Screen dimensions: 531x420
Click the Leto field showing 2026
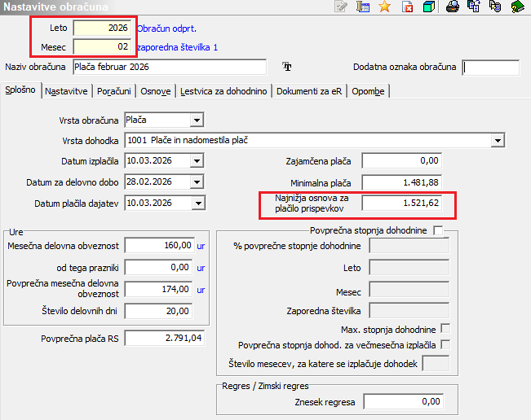point(102,28)
